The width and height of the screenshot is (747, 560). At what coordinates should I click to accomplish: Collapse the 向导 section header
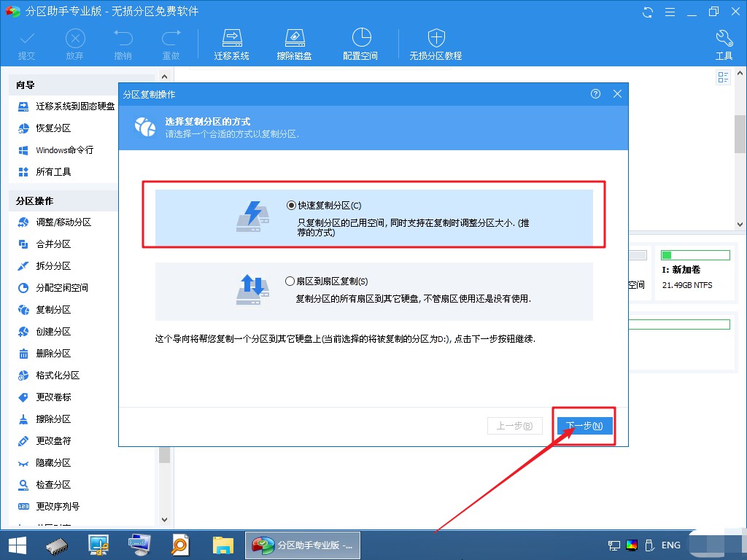[63, 85]
